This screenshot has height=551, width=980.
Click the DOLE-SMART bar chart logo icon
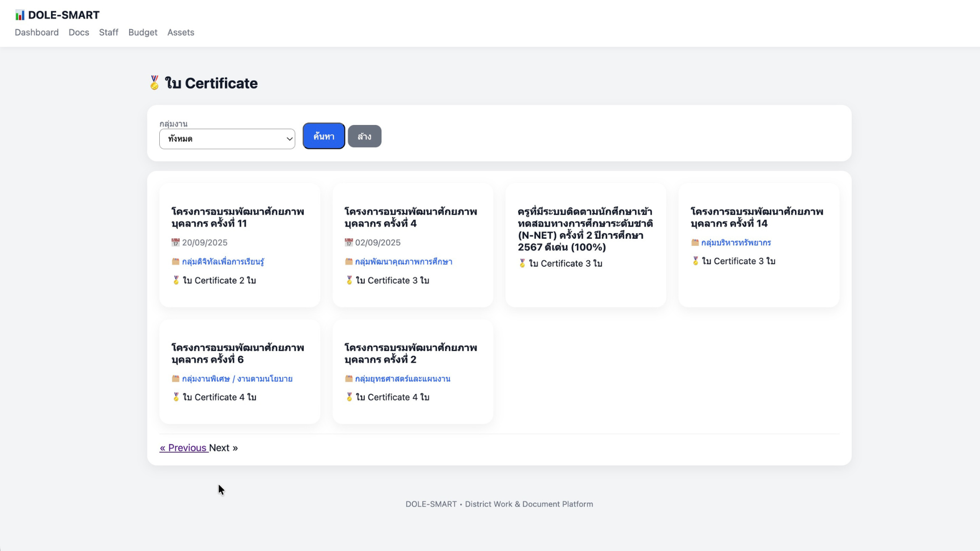[19, 15]
